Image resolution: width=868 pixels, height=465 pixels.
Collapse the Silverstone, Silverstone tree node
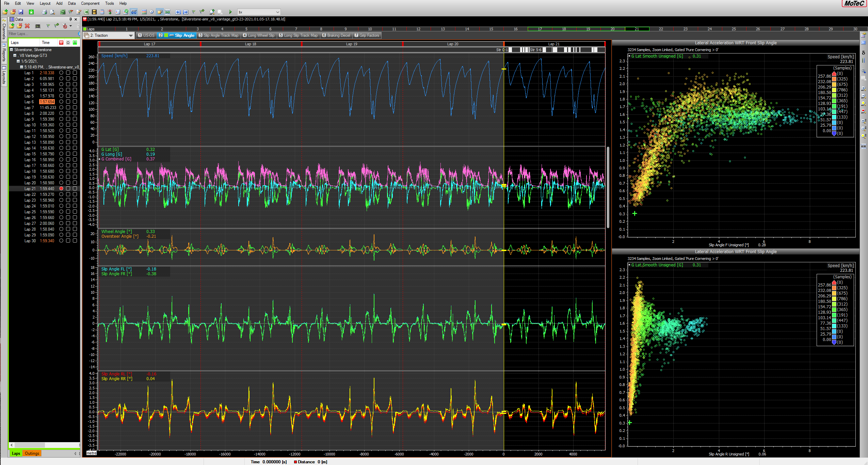[11, 50]
